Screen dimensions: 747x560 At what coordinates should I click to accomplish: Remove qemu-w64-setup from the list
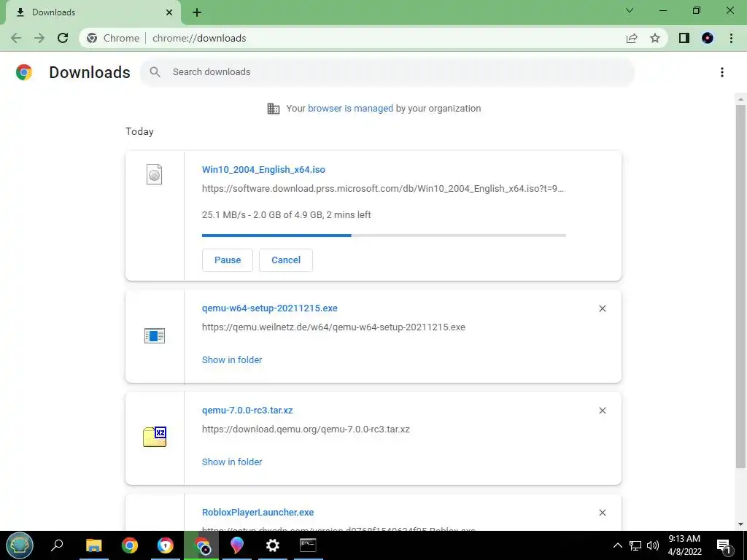click(602, 308)
